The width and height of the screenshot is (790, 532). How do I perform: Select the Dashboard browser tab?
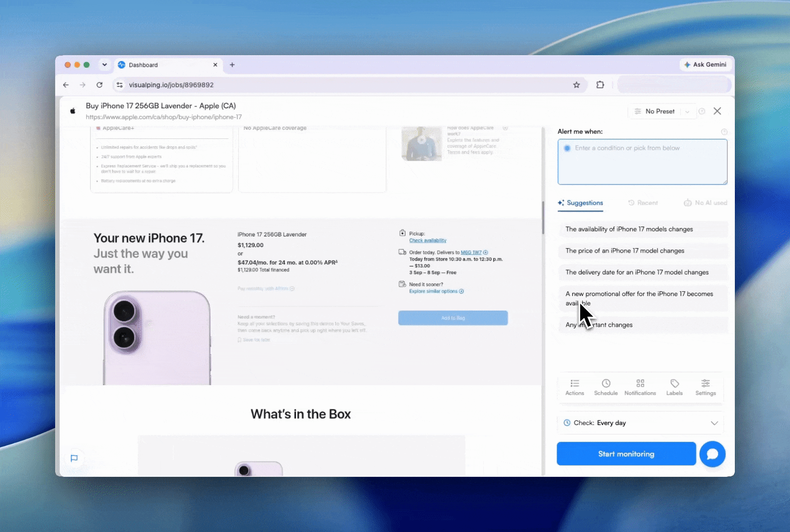[x=168, y=65]
